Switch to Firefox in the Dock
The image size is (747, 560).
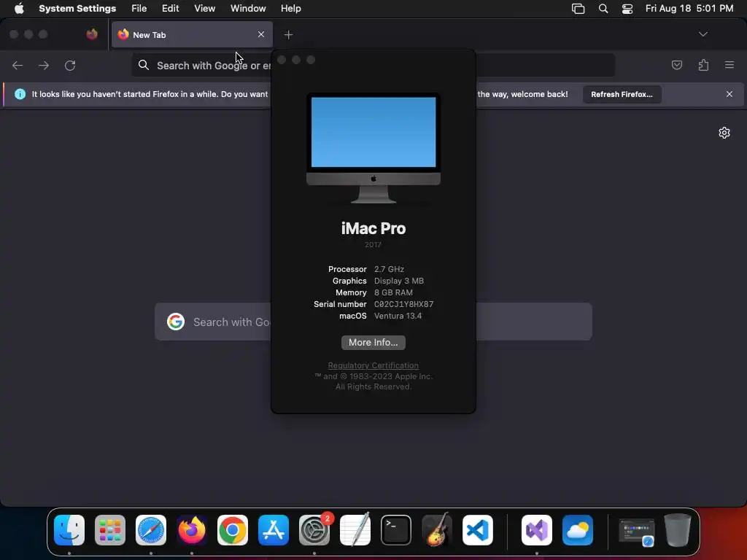click(192, 530)
